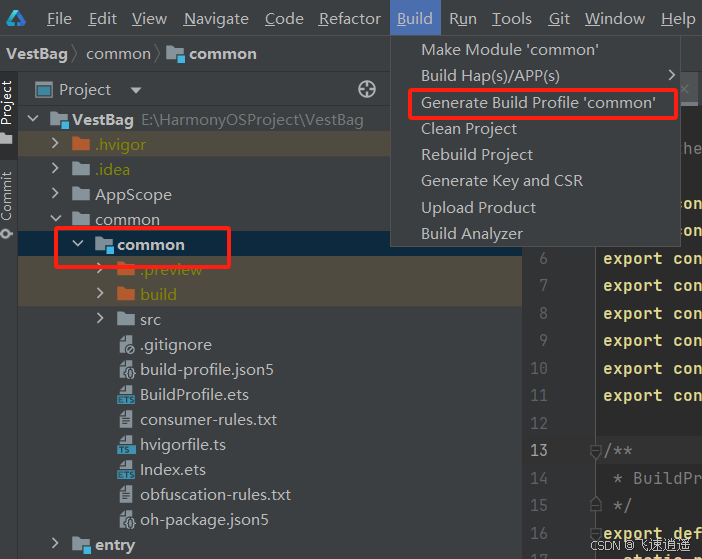Open the Git menu
This screenshot has width=702, height=559.
click(x=559, y=19)
